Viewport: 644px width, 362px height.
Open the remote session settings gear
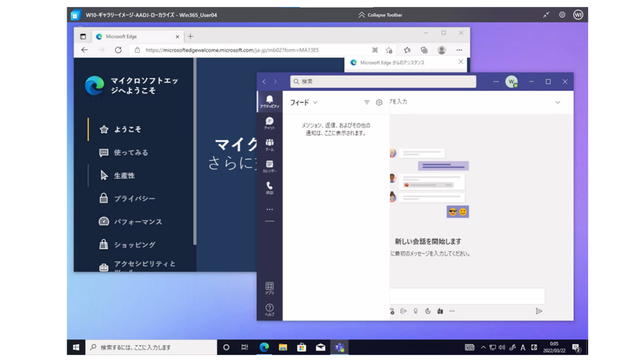(x=562, y=15)
